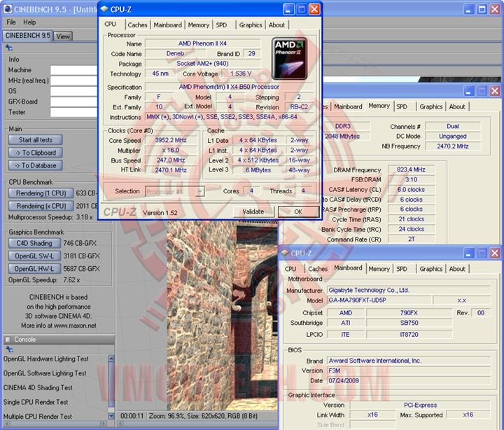504x430 pixels.
Task: Open Mainboard tab in front CPU-Z window
Action: [x=167, y=25]
